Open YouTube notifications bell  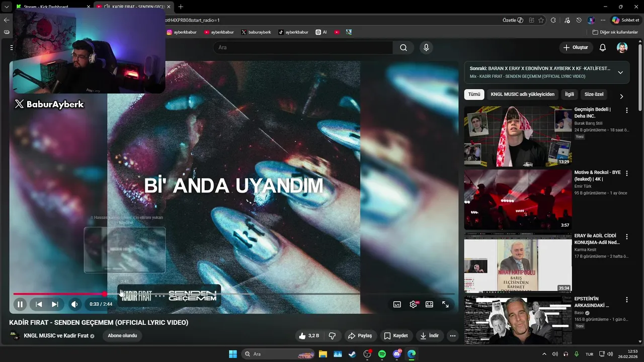[x=603, y=47]
